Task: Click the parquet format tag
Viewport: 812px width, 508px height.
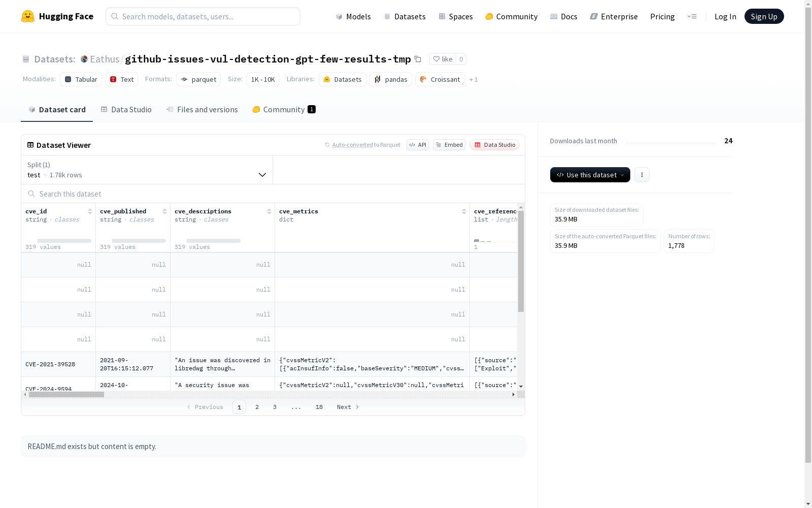Action: (x=198, y=79)
